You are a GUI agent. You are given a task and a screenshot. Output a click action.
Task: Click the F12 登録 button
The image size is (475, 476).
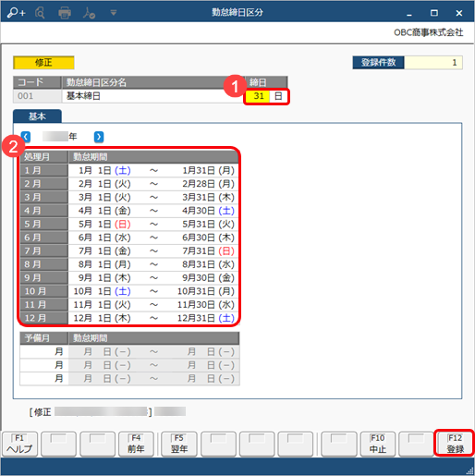(455, 443)
